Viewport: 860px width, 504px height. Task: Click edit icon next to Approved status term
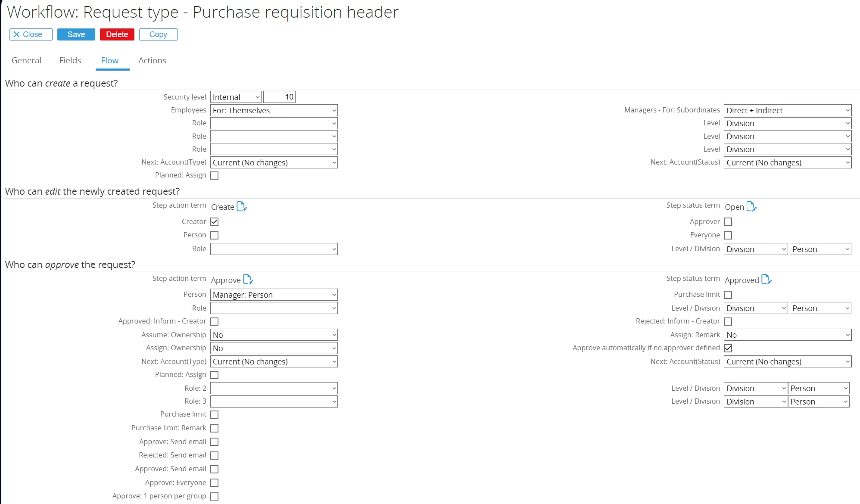pos(767,280)
